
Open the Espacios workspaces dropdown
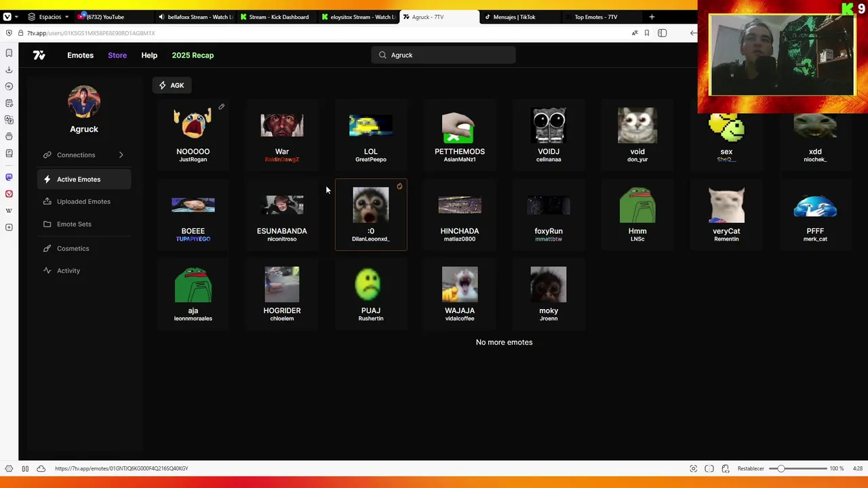click(48, 17)
